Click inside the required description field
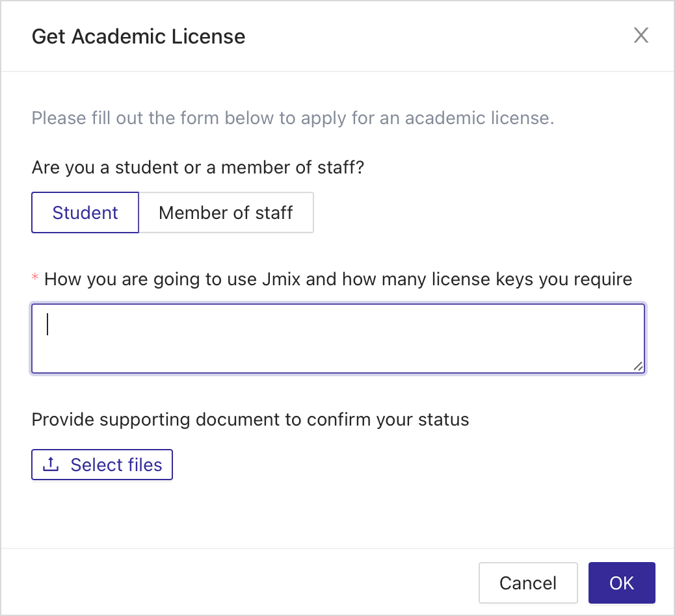The image size is (675, 616). click(x=337, y=337)
